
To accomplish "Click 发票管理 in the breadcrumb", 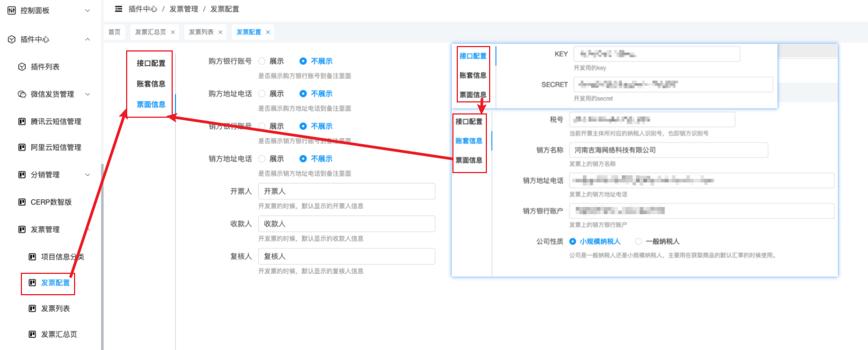I will [184, 9].
